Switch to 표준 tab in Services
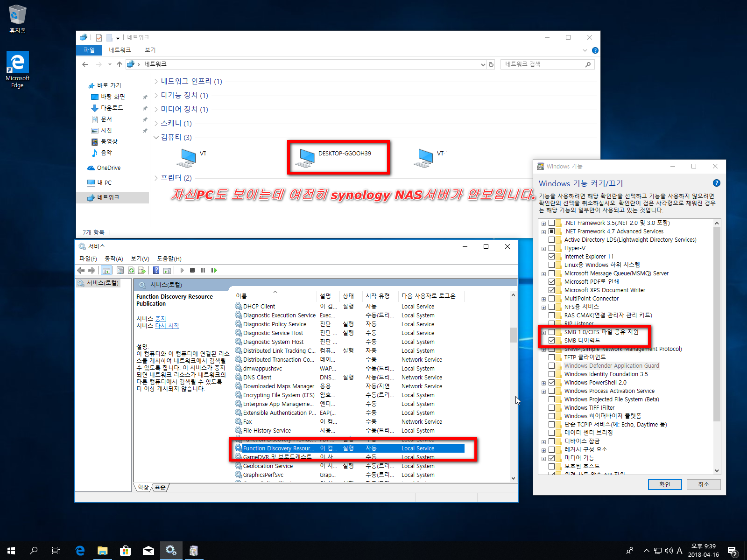This screenshot has height=560, width=747. [x=160, y=487]
